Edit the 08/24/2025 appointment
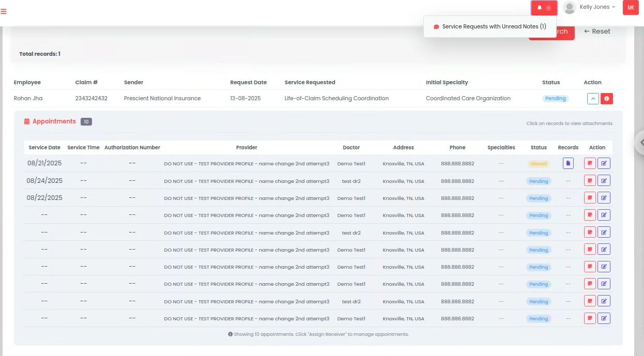The width and height of the screenshot is (644, 356). (604, 181)
